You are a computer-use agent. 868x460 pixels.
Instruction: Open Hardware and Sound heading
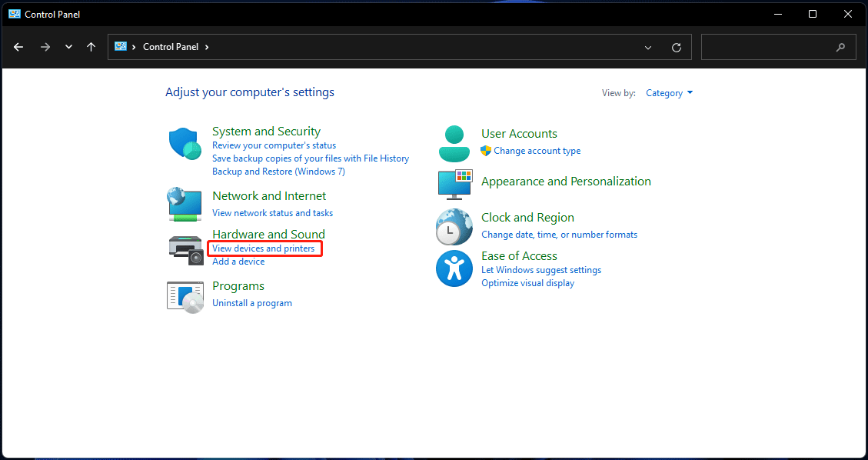click(268, 234)
